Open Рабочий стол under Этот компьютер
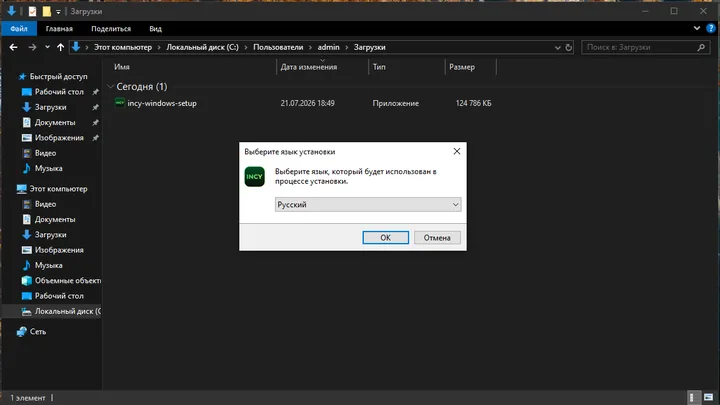 coord(59,296)
